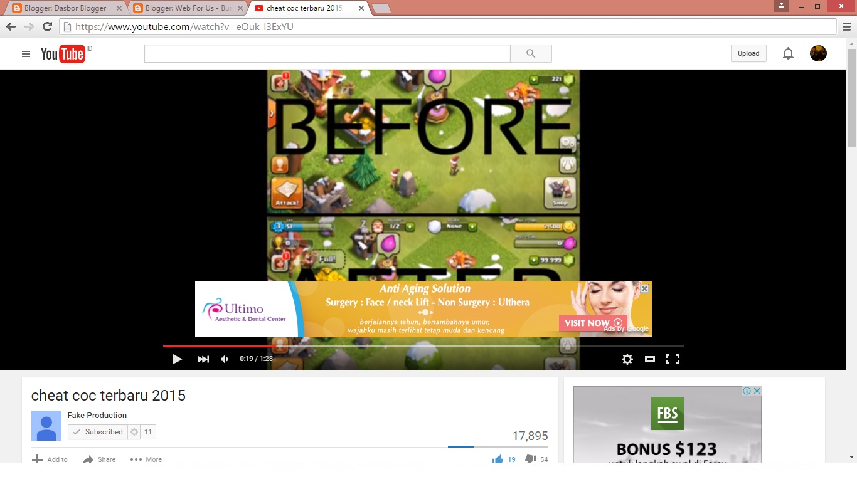Image resolution: width=857 pixels, height=504 pixels.
Task: Open the Chrome menu
Action: point(847,27)
